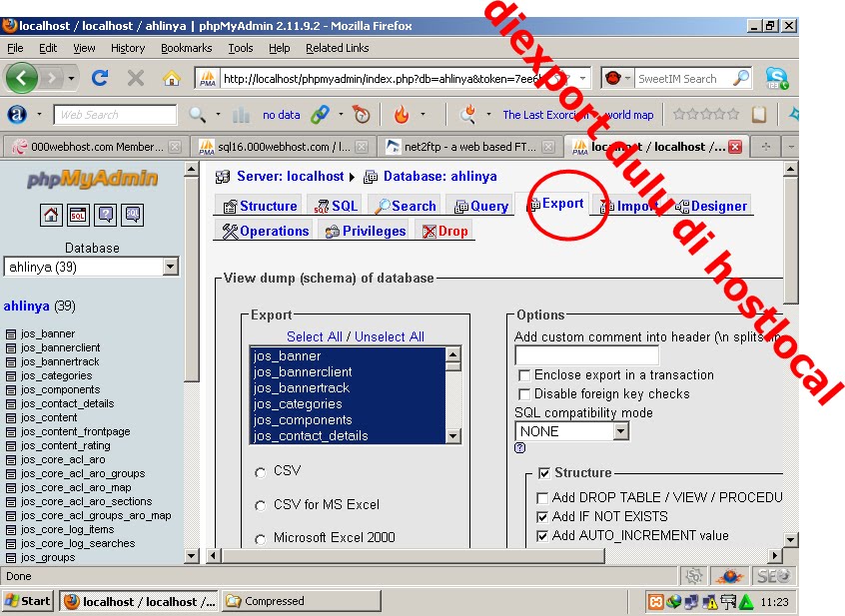Click the Windows Start button
The height and width of the screenshot is (616, 845).
(x=28, y=601)
